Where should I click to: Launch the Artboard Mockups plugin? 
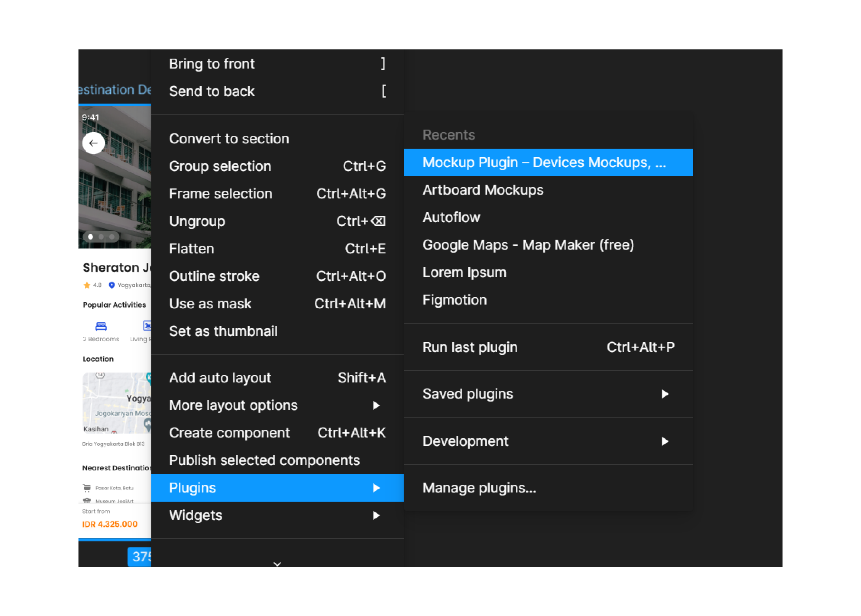click(x=548, y=190)
